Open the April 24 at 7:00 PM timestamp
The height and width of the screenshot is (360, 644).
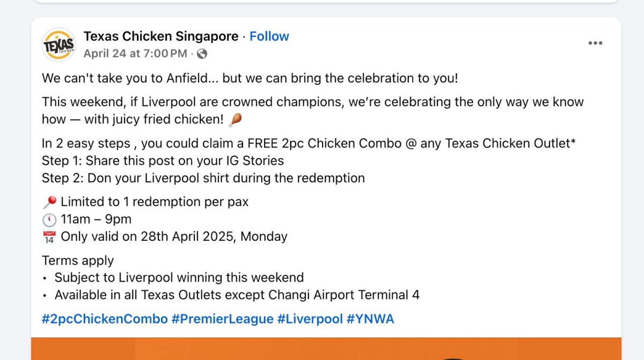coord(135,54)
